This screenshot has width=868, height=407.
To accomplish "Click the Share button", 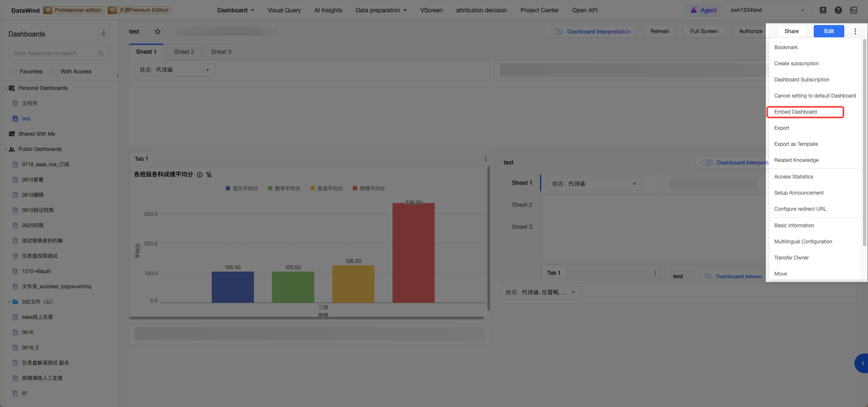I will pyautogui.click(x=791, y=31).
